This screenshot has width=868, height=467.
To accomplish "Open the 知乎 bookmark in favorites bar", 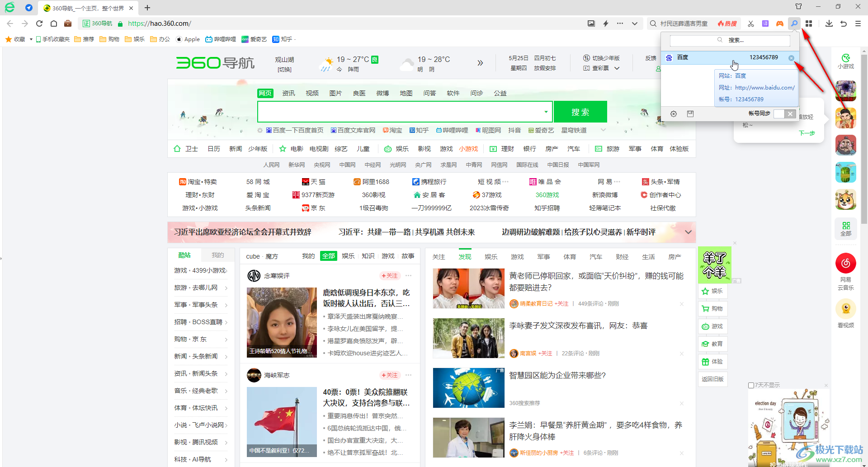I will [x=283, y=39].
